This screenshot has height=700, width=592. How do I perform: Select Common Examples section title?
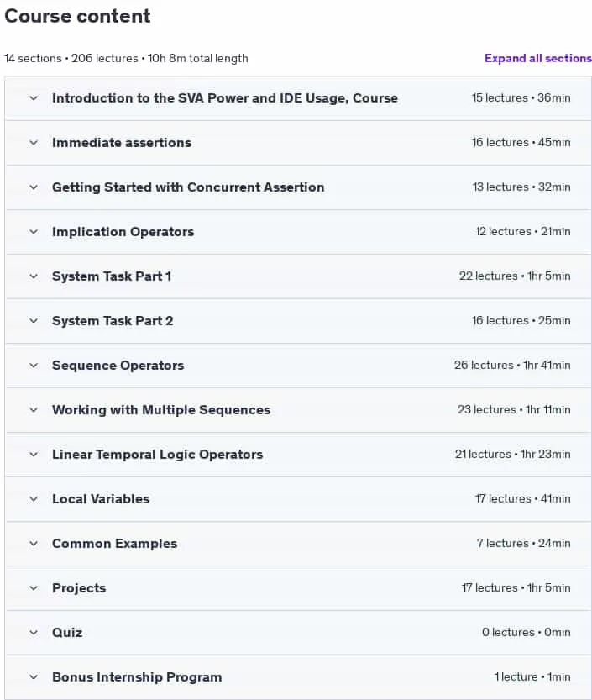pyautogui.click(x=115, y=544)
